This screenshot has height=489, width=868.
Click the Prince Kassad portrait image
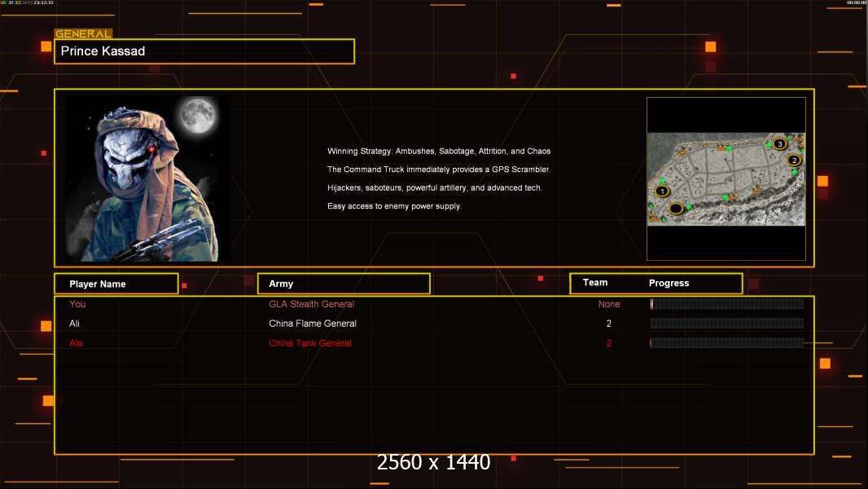coord(149,178)
